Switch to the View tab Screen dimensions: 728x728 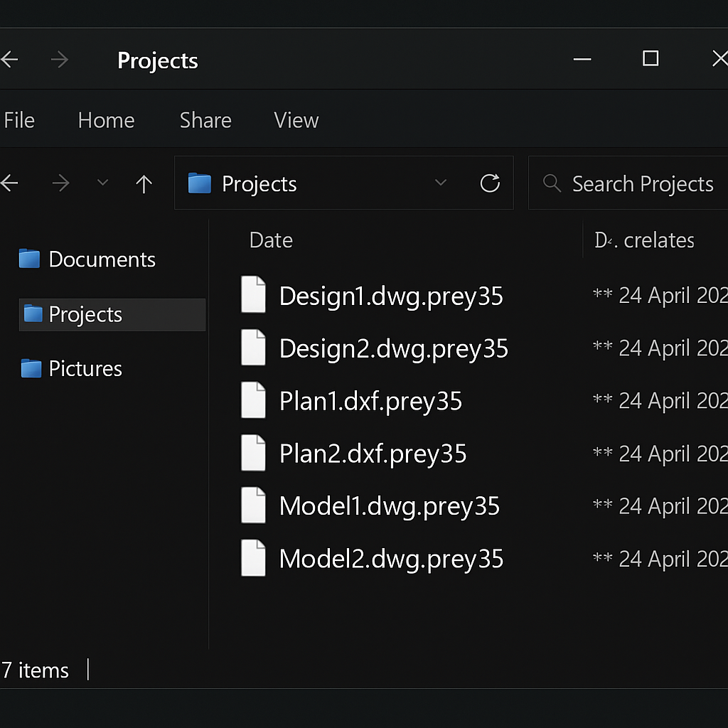(296, 120)
